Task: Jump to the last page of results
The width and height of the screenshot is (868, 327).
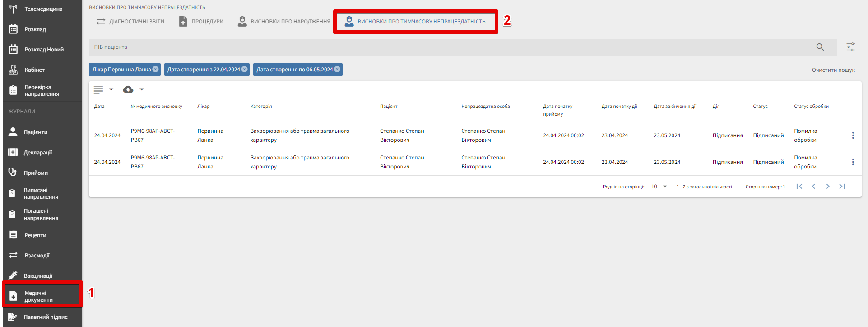Action: (842, 187)
